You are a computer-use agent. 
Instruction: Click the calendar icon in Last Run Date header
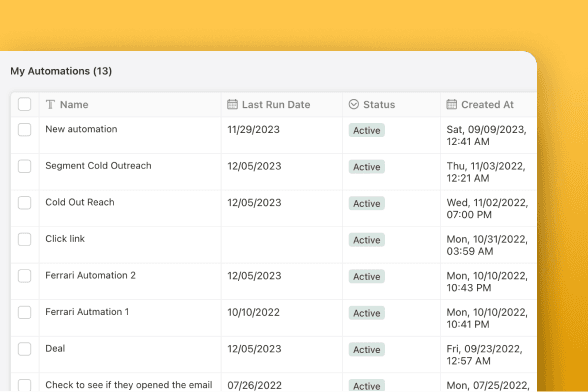click(232, 104)
